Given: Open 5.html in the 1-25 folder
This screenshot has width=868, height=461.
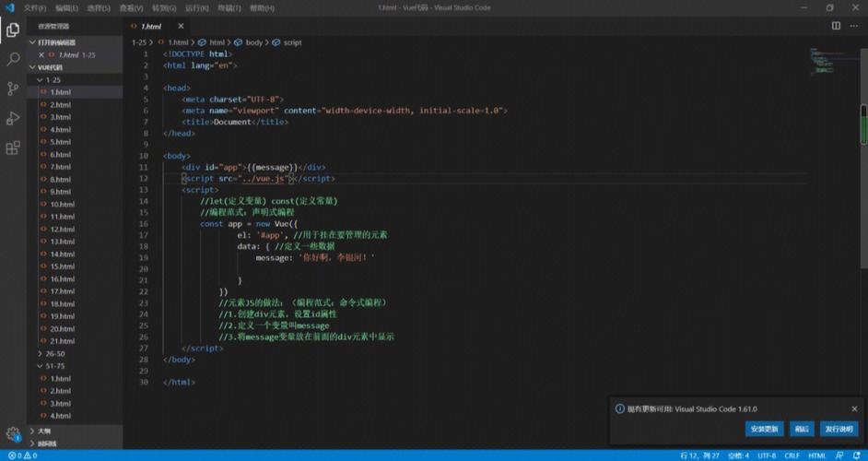Looking at the screenshot, I should pyautogui.click(x=60, y=142).
